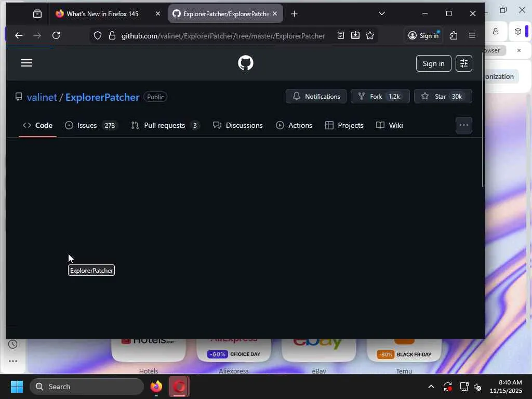Image resolution: width=532 pixels, height=399 pixels.
Task: Open valinet owner profile link
Action: pos(42,97)
